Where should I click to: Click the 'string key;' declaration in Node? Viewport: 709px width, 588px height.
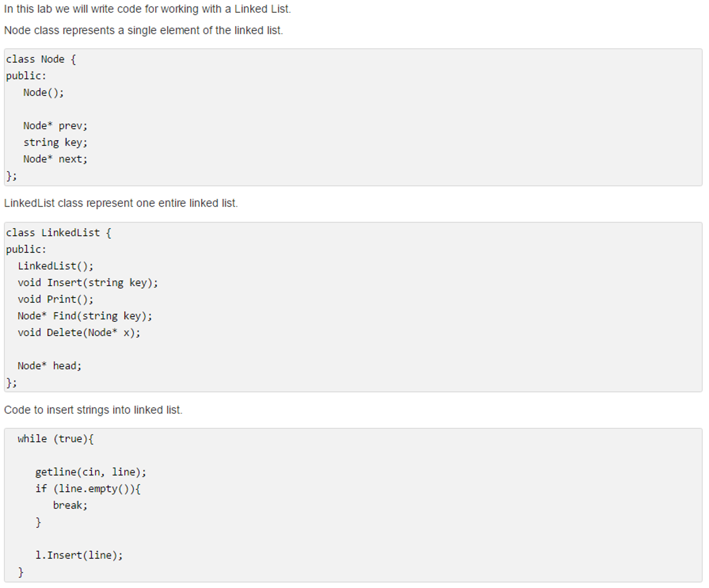point(55,142)
